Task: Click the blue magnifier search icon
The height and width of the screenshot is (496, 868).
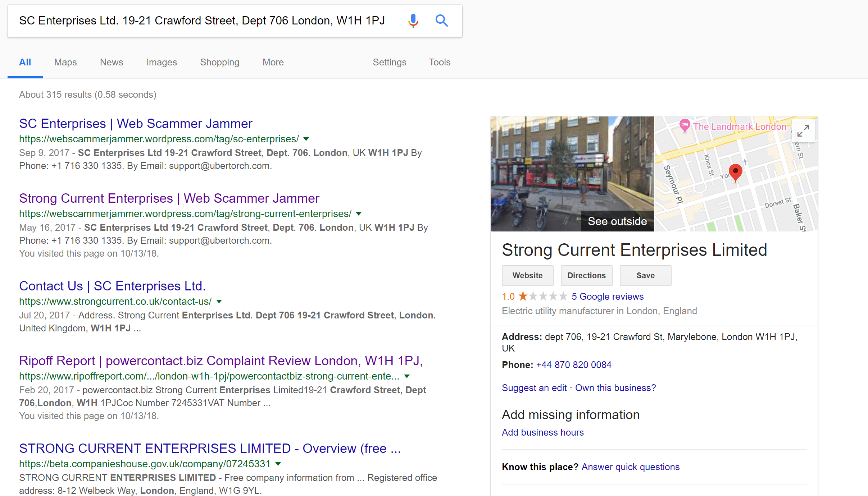Action: pyautogui.click(x=441, y=21)
